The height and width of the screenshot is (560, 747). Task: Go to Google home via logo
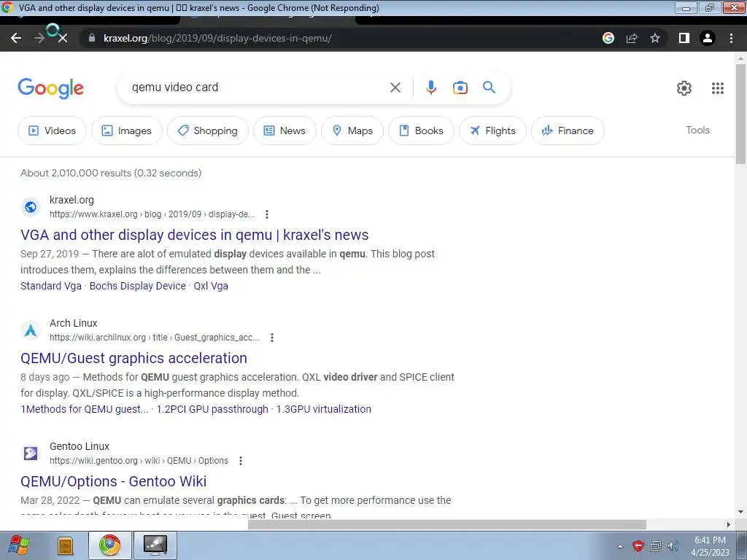click(x=51, y=88)
